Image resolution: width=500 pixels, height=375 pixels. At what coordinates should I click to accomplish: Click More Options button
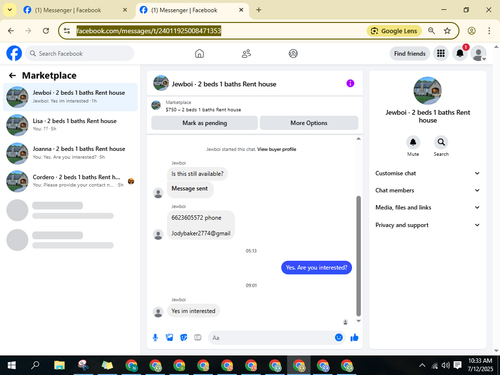point(309,123)
